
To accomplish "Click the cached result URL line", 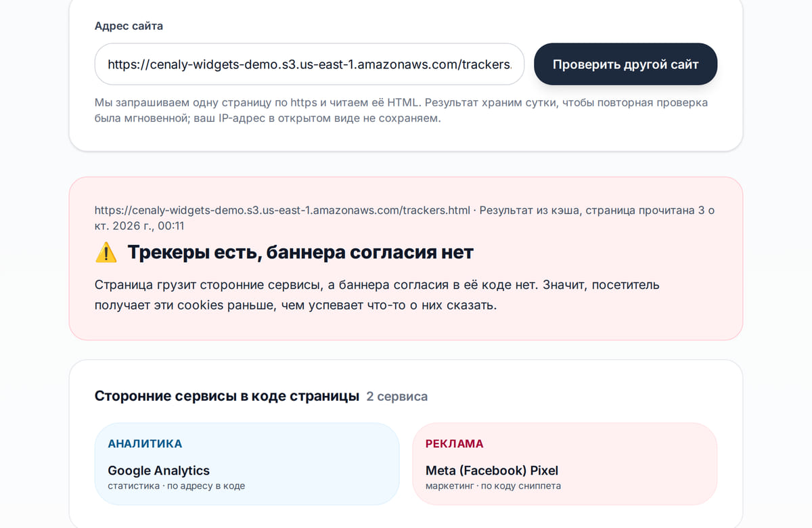I will tap(405, 218).
